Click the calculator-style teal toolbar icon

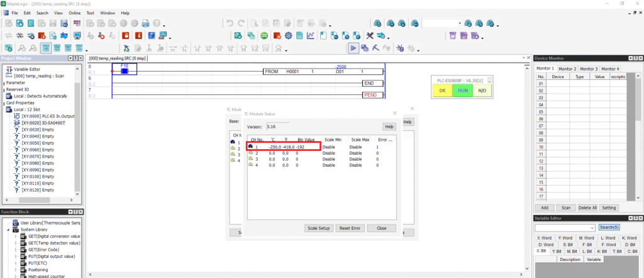point(299,36)
